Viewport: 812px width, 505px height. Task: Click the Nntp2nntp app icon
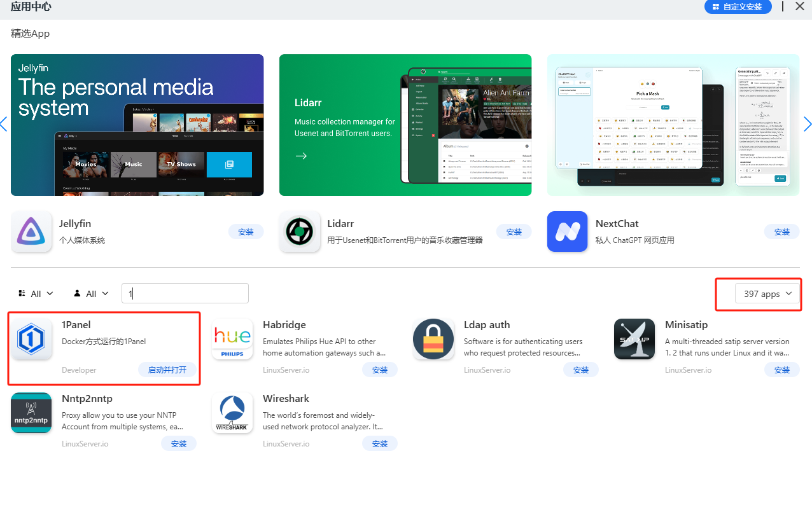31,413
